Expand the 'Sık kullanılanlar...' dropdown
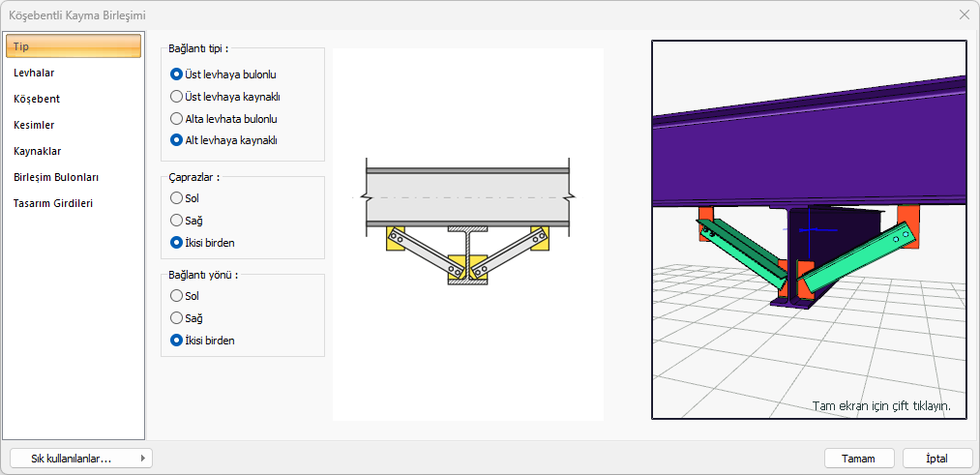This screenshot has height=475, width=980. 79,459
